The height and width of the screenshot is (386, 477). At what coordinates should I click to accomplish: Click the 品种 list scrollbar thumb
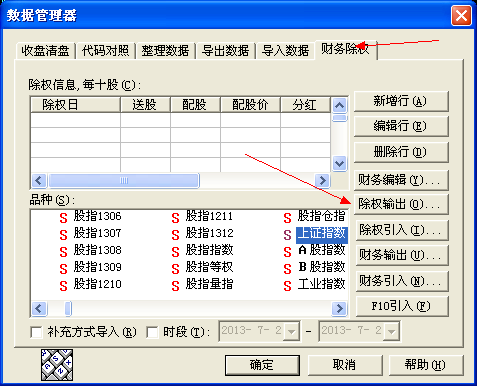(x=68, y=309)
